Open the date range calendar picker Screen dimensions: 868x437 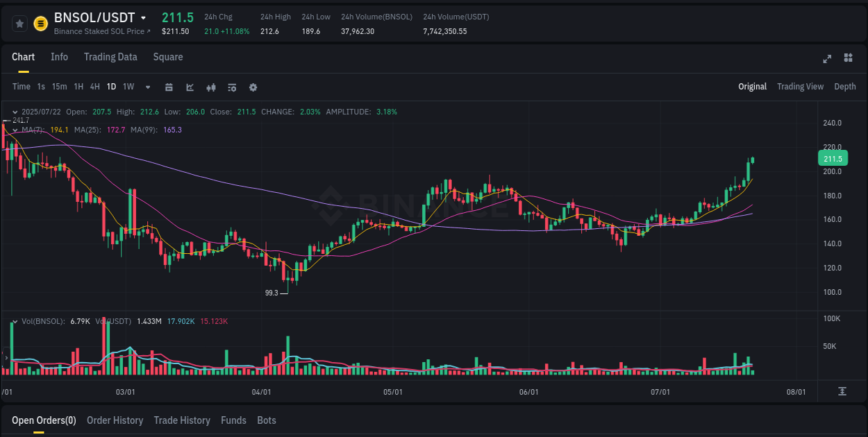click(169, 87)
